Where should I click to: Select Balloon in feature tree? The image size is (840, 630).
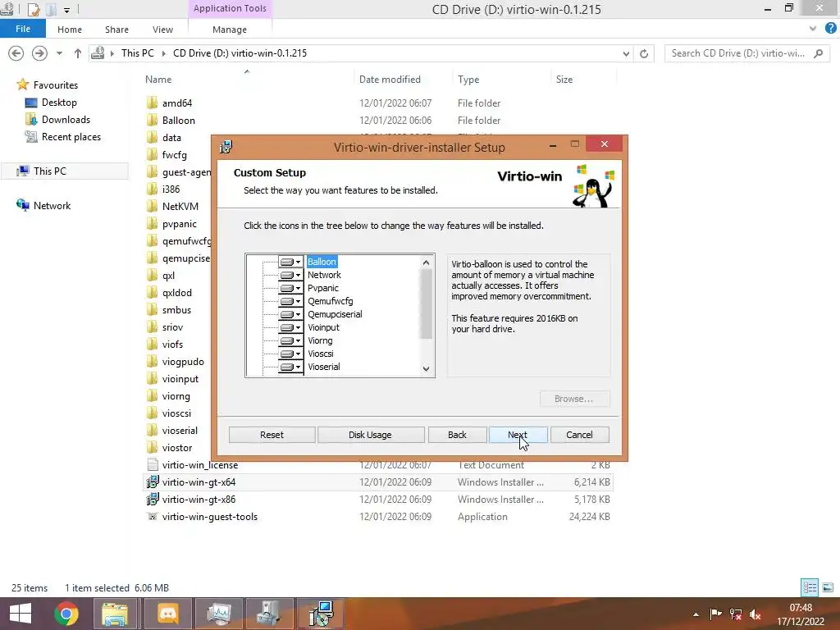click(x=322, y=262)
